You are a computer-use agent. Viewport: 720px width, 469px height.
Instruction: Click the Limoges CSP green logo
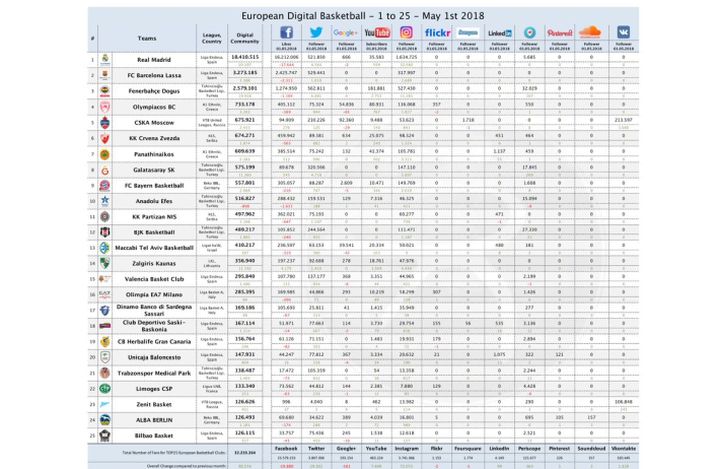coord(105,389)
